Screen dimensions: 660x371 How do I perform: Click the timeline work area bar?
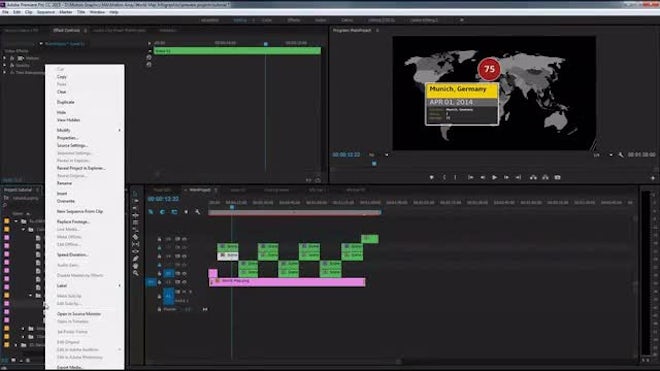[x=295, y=213]
